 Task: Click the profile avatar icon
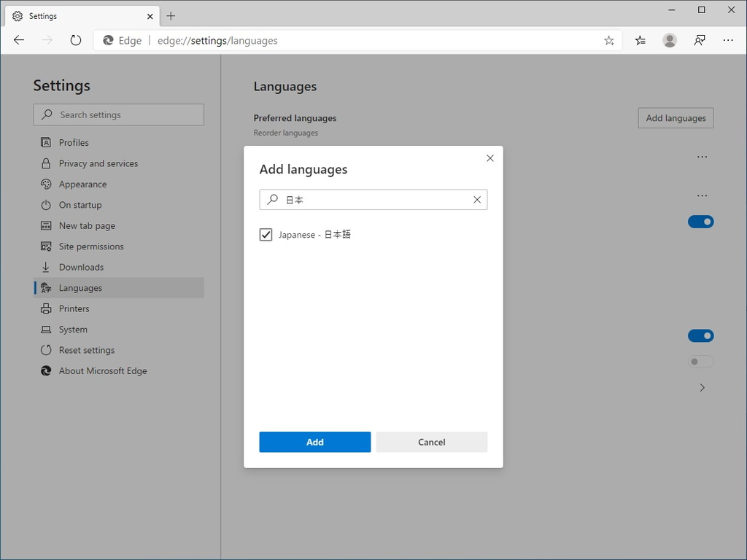click(670, 40)
